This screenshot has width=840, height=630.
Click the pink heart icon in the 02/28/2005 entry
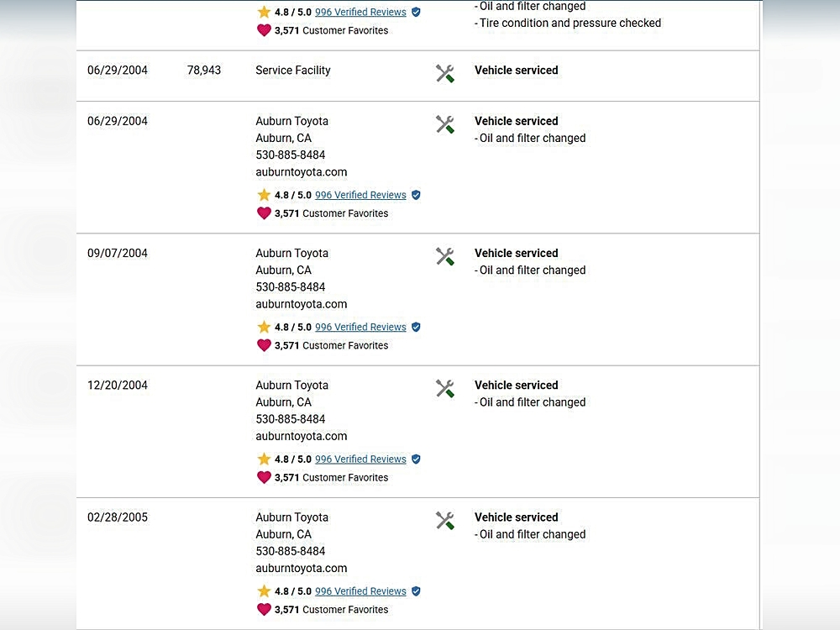[x=264, y=609]
